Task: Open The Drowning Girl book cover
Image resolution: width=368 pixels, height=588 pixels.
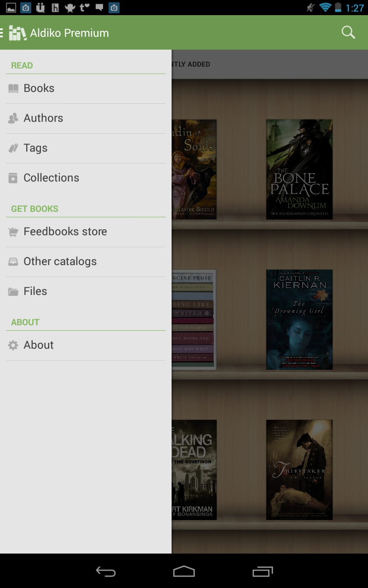Action: point(299,319)
